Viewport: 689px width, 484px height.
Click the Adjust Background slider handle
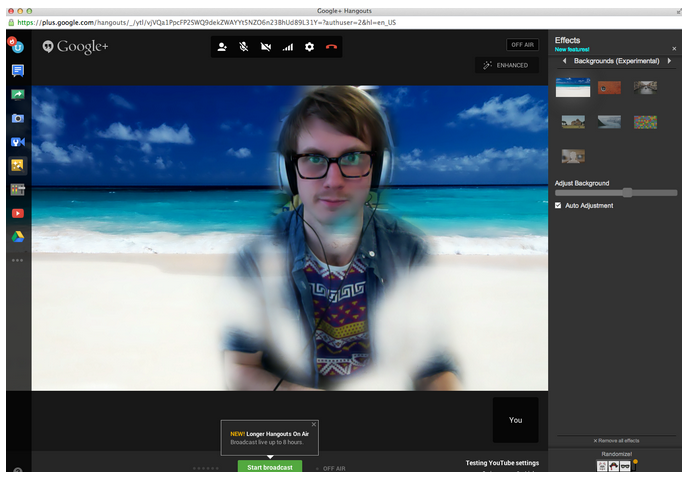(x=627, y=193)
